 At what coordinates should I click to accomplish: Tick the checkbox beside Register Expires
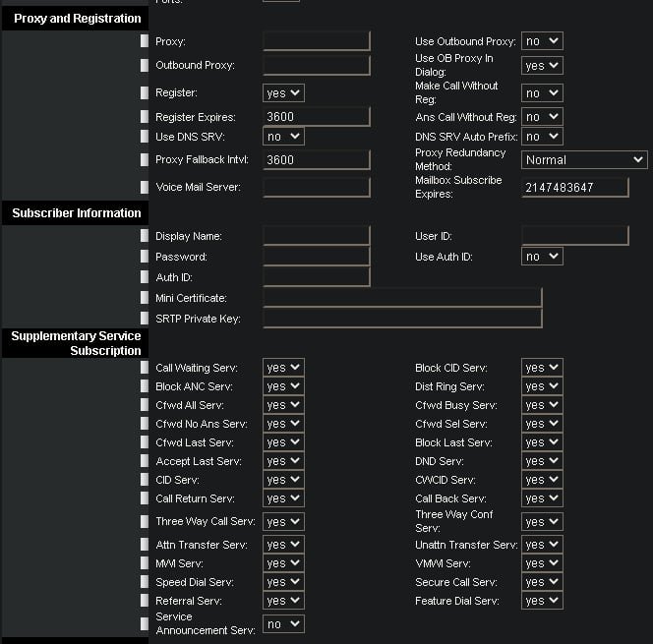point(145,117)
